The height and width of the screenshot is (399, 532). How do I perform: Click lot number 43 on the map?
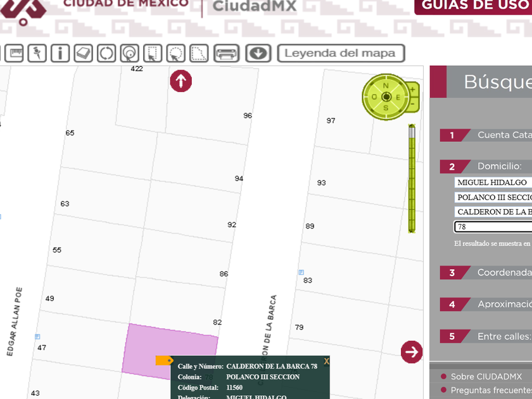(x=35, y=393)
